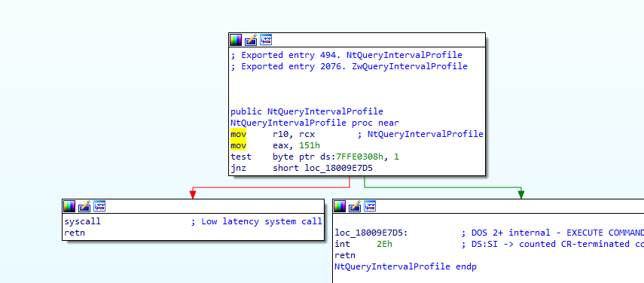Image resolution: width=644 pixels, height=283 pixels.
Task: Click 'Exported entry 494' comment line
Action: [346, 55]
